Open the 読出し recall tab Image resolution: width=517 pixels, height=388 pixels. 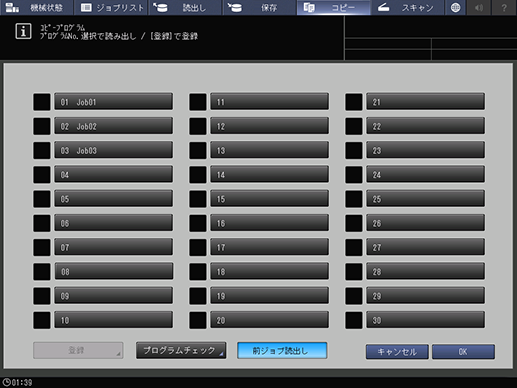pyautogui.click(x=185, y=7)
